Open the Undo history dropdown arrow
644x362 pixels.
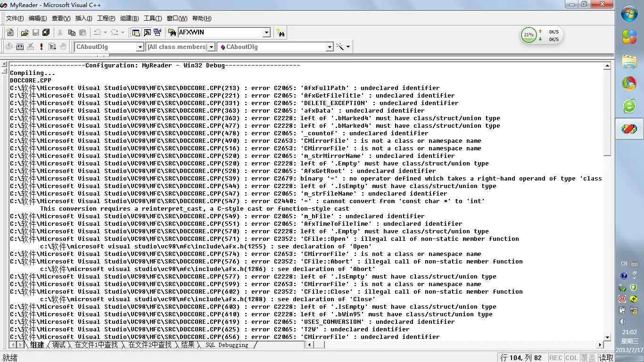point(105,33)
